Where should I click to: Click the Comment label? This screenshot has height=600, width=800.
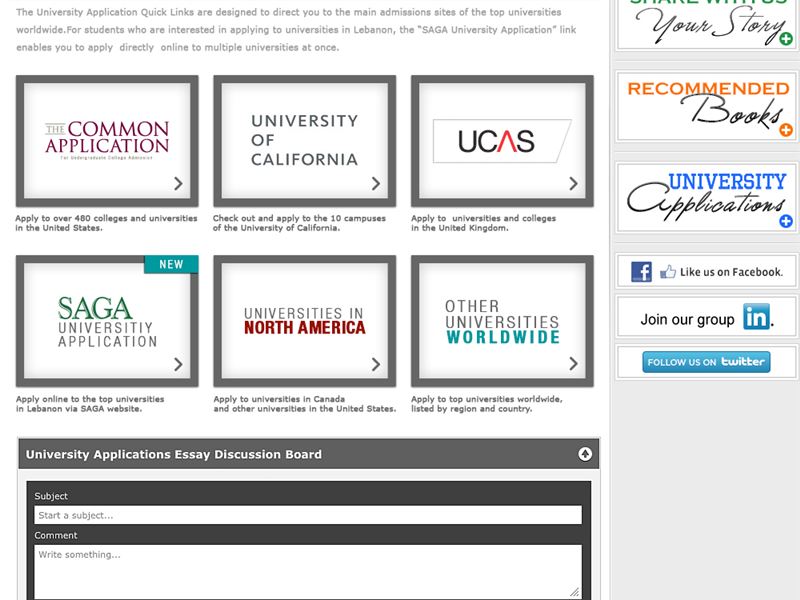click(x=56, y=535)
